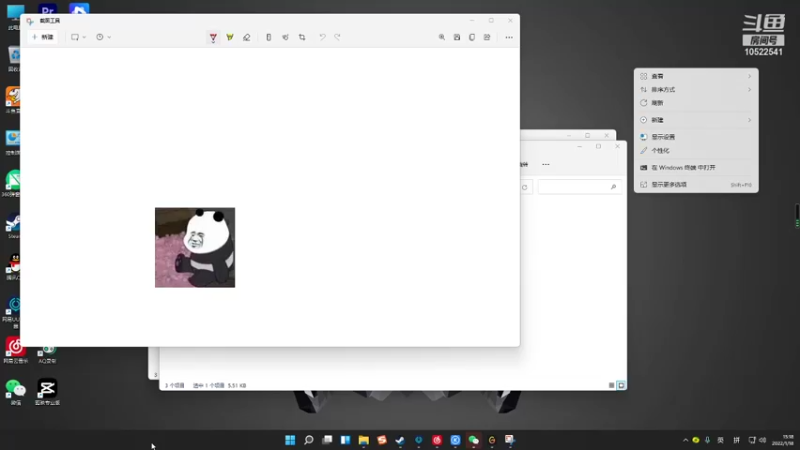Choose 显示设置 Display settings
This screenshot has height=450, width=800.
(696, 137)
